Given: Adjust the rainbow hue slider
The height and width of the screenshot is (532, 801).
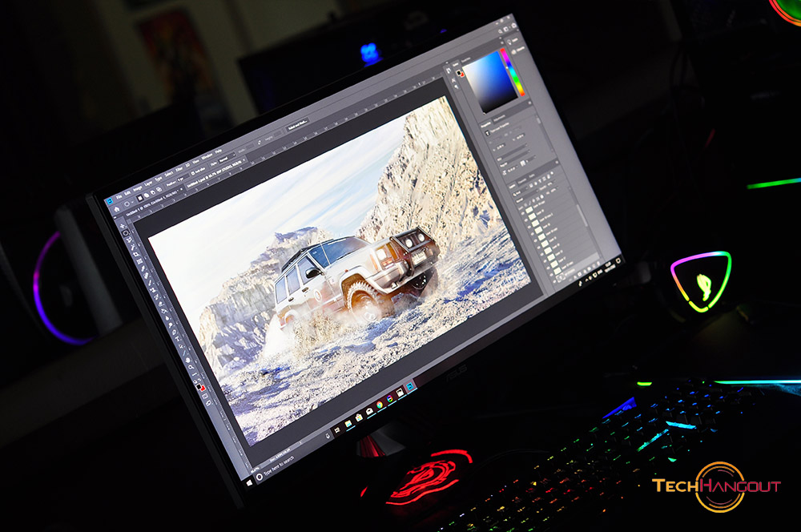Looking at the screenshot, I should [x=513, y=71].
